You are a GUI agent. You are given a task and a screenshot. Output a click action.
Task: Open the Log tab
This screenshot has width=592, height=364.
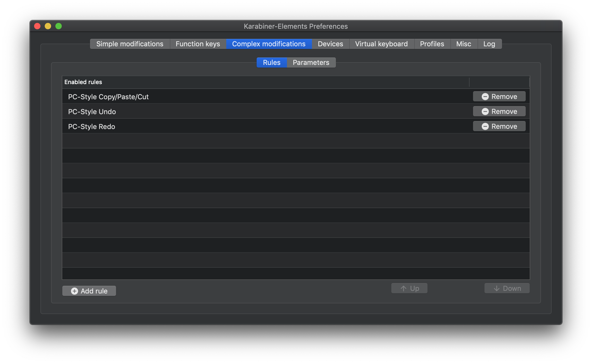[x=489, y=44]
